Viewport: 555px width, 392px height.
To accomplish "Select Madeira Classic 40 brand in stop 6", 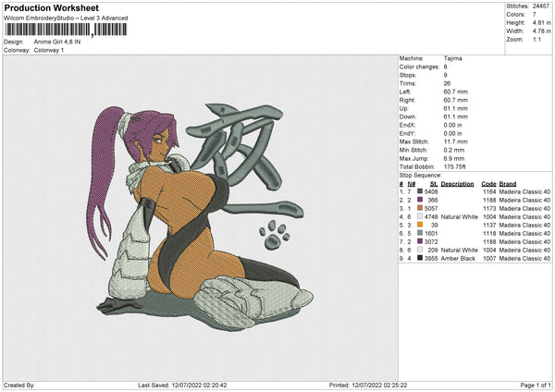I will point(524,233).
